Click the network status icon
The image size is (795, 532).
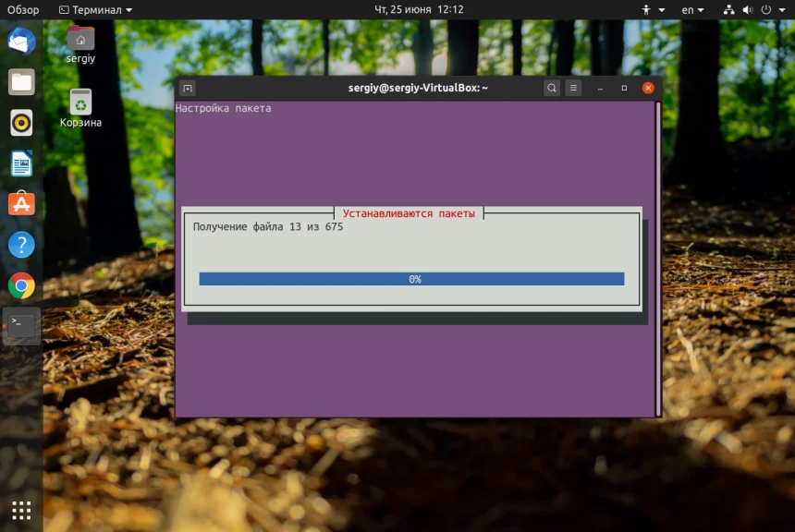729,9
